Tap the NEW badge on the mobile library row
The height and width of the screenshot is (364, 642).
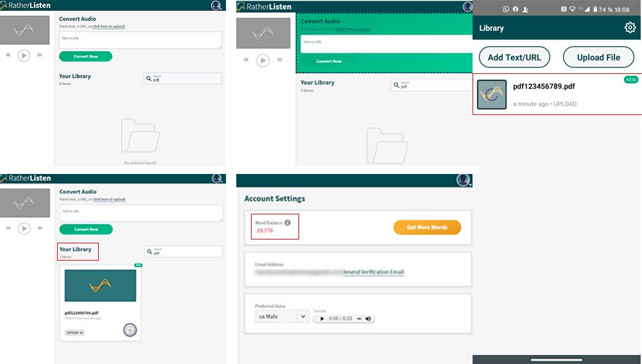tap(631, 80)
